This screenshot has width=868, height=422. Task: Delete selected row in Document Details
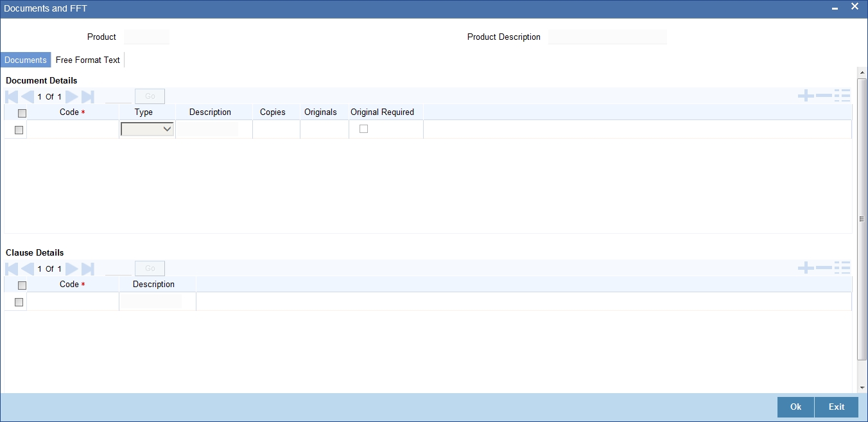tap(824, 96)
